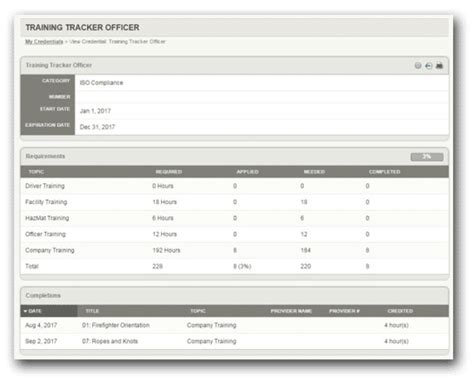Click Company Training in the Firefighter Orientation row
Image resolution: width=474 pixels, height=382 pixels.
pos(211,325)
